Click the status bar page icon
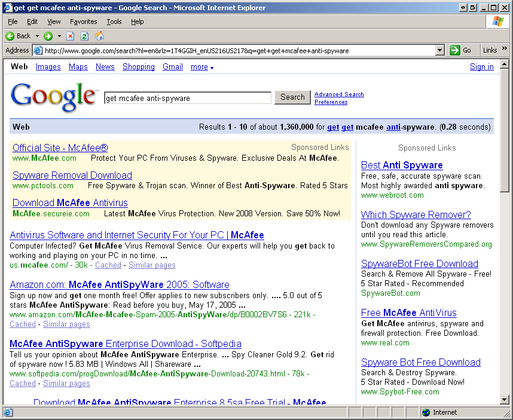 click(8, 412)
